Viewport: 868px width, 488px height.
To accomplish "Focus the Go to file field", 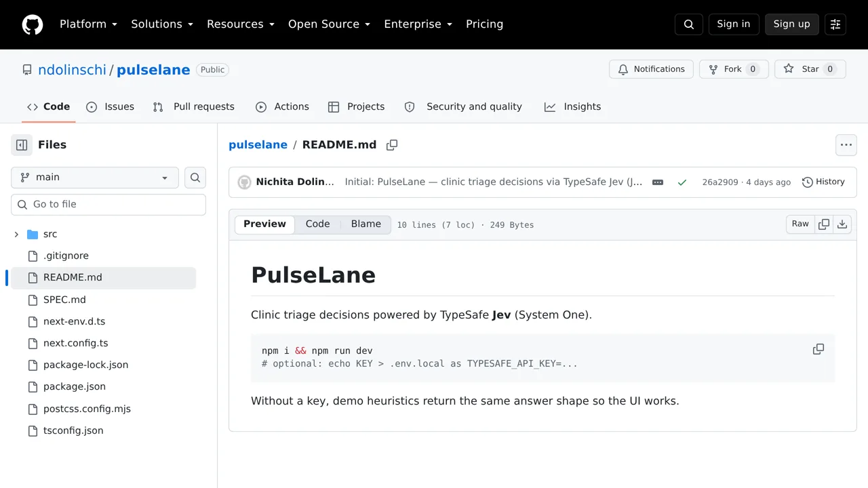I will [108, 205].
